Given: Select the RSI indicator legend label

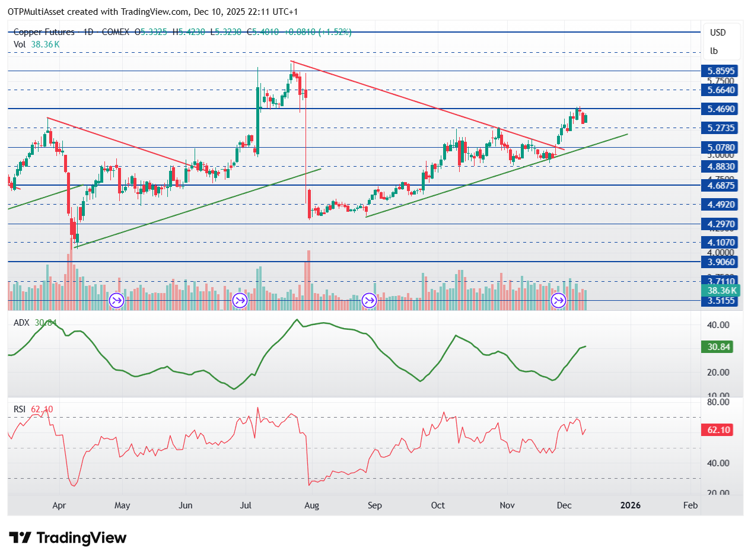Looking at the screenshot, I should click(20, 409).
